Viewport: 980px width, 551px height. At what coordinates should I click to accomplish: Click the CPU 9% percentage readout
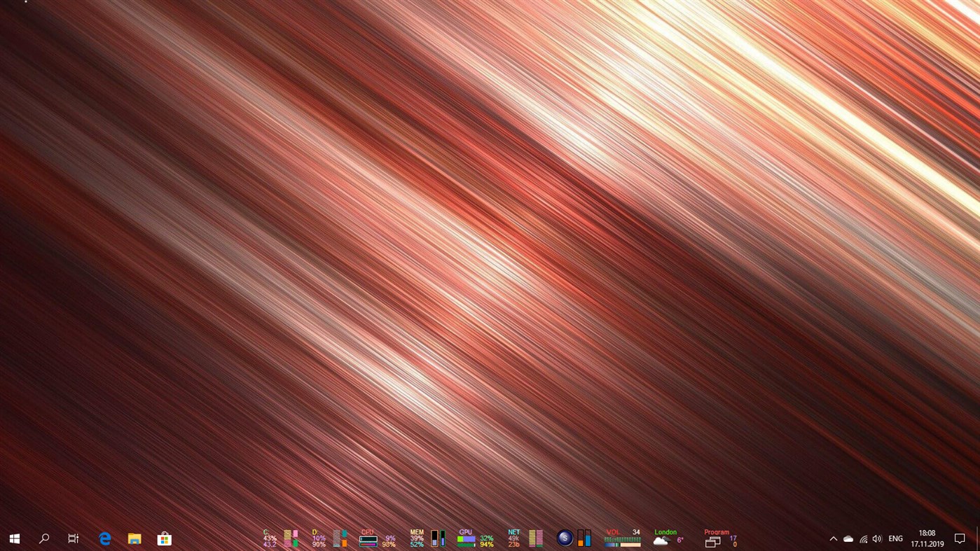click(390, 538)
